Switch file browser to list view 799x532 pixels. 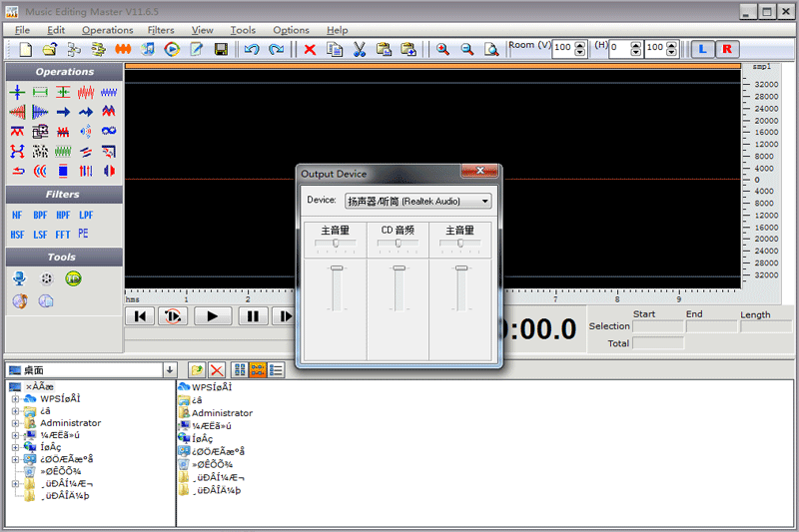pyautogui.click(x=276, y=370)
